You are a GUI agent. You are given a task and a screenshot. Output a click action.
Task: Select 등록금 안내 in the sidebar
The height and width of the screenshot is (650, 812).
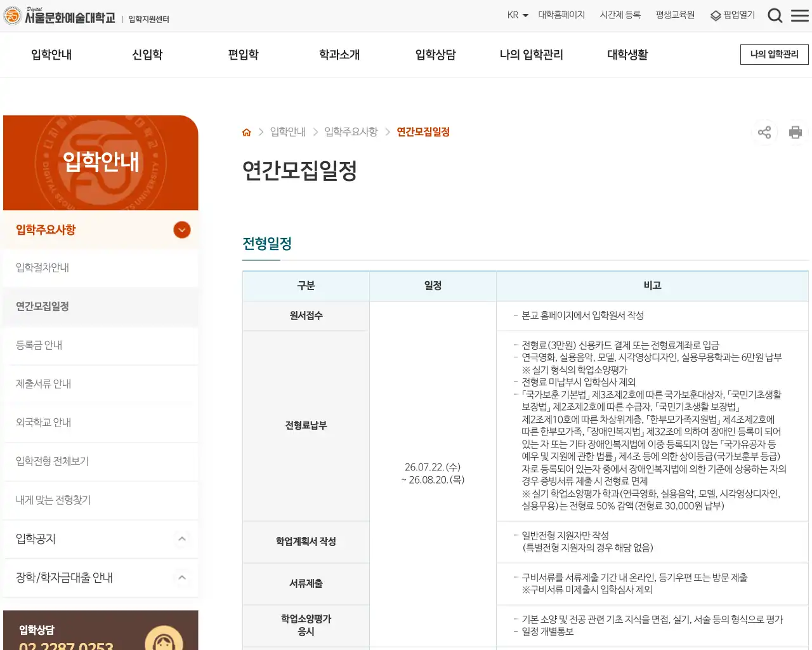click(101, 345)
